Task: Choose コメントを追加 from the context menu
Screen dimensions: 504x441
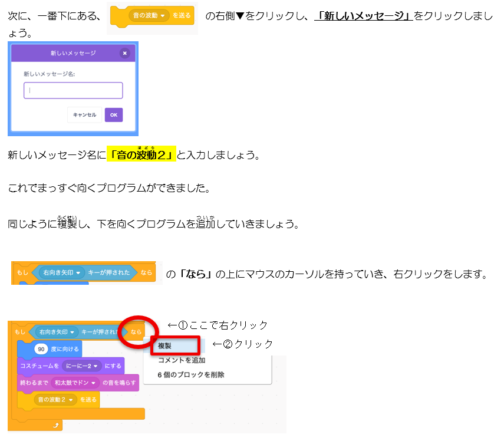Action: [182, 360]
